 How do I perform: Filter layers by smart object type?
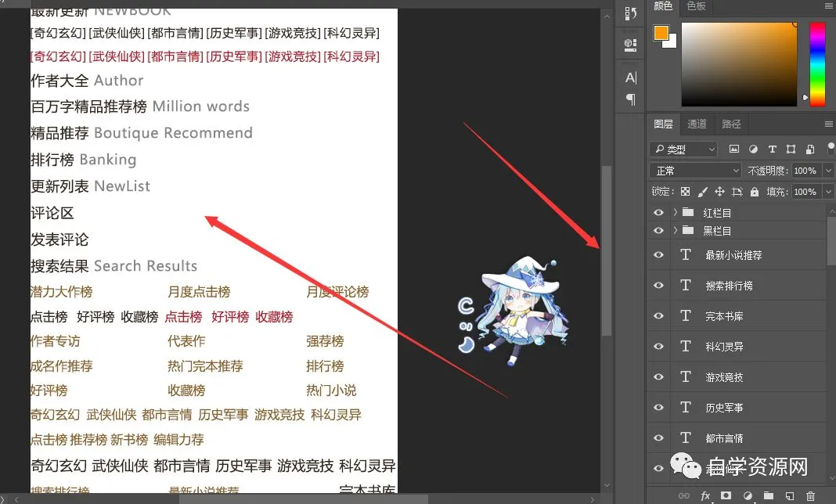coord(810,149)
